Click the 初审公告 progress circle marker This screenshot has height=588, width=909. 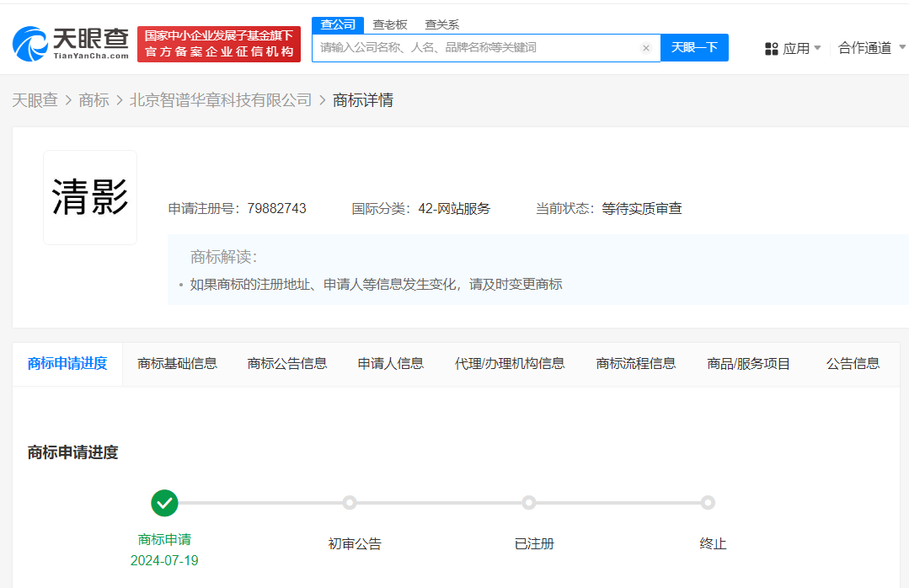(350, 502)
